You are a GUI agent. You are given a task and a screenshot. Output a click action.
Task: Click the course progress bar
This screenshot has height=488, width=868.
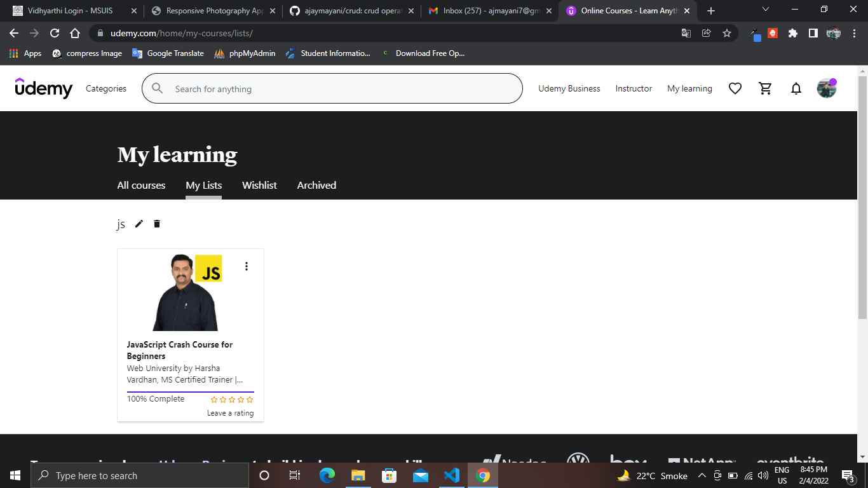pyautogui.click(x=191, y=392)
